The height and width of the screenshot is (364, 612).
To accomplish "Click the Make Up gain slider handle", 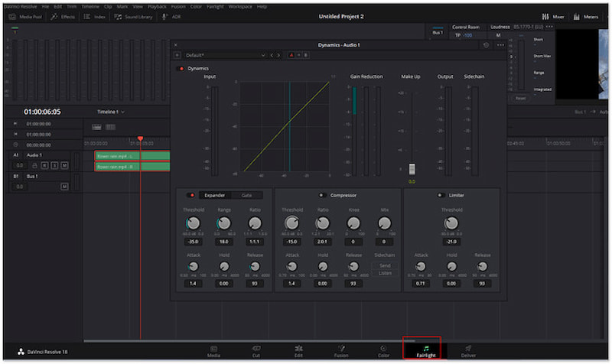I will (x=412, y=168).
